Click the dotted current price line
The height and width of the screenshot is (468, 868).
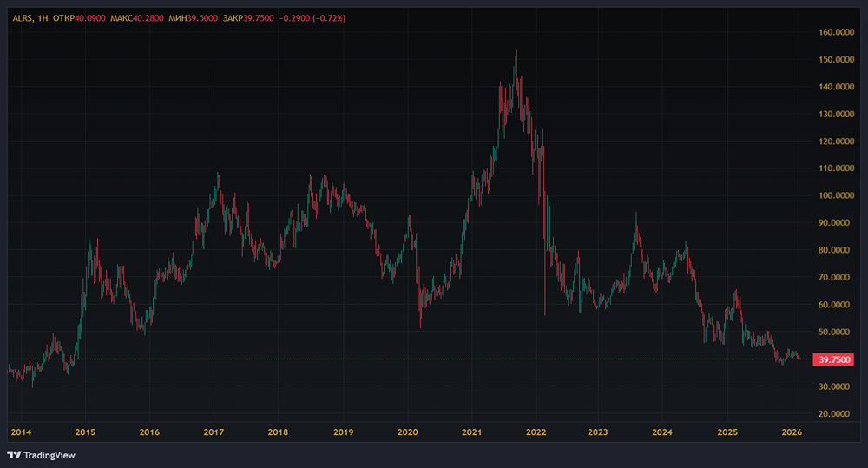point(409,359)
